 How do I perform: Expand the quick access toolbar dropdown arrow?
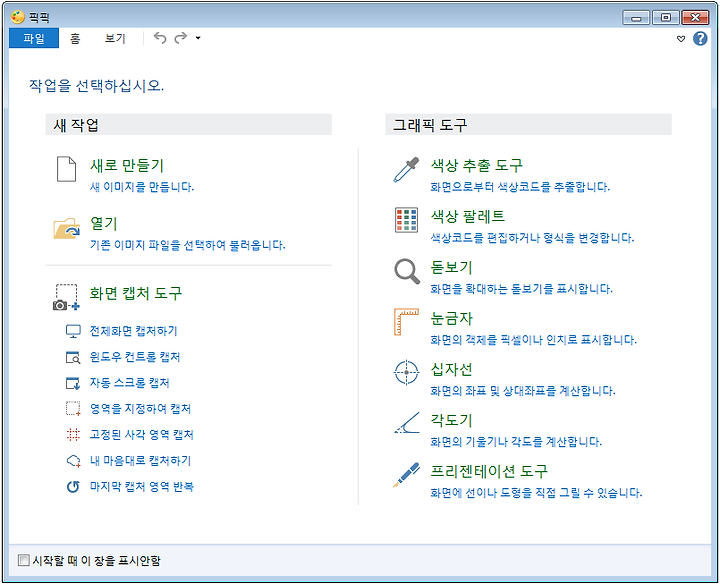[x=198, y=38]
